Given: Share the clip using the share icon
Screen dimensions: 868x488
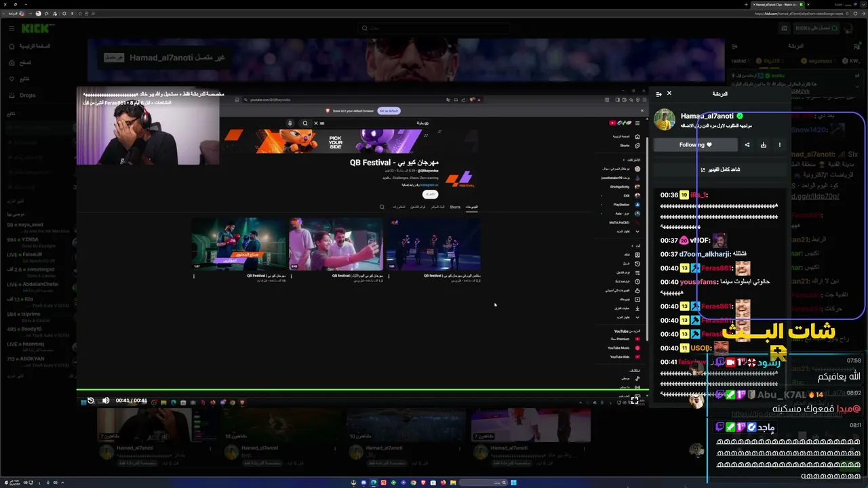Looking at the screenshot, I should (747, 145).
